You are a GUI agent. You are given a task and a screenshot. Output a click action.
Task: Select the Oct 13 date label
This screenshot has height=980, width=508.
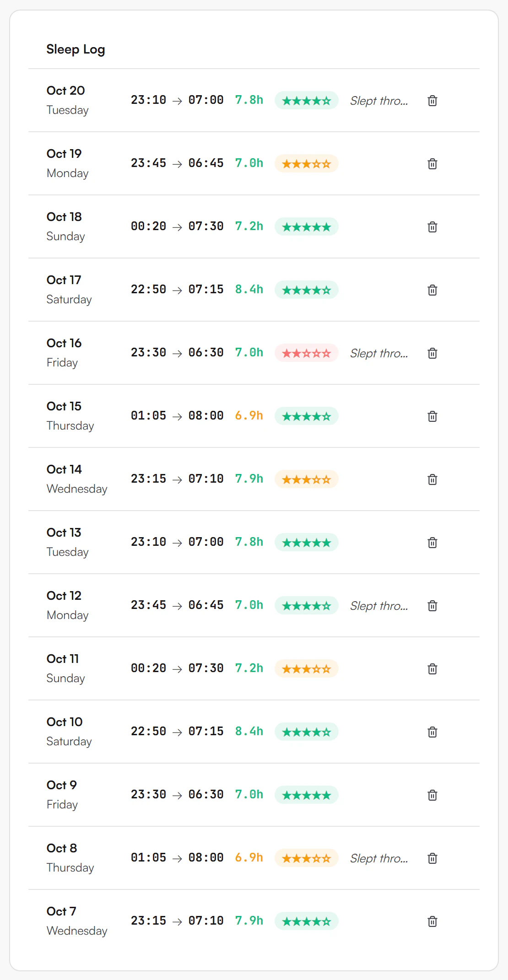coord(64,533)
